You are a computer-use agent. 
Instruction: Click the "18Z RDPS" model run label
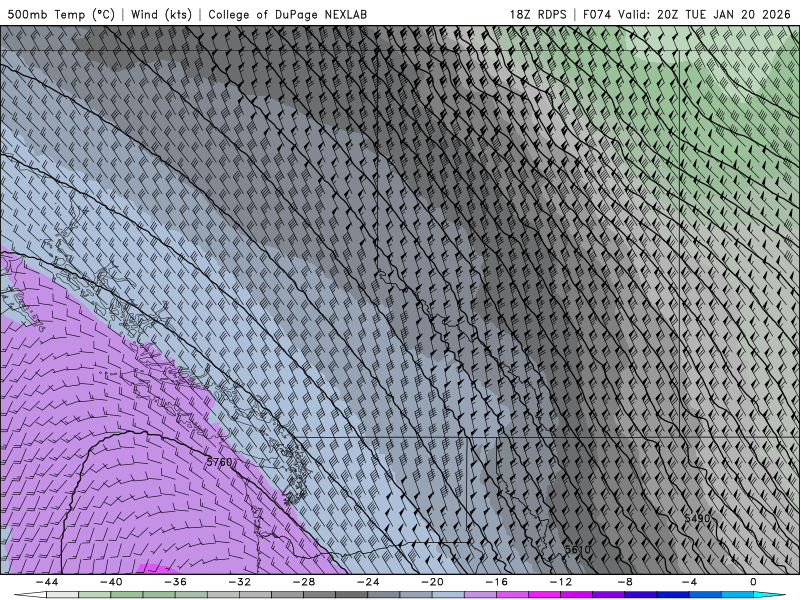538,14
